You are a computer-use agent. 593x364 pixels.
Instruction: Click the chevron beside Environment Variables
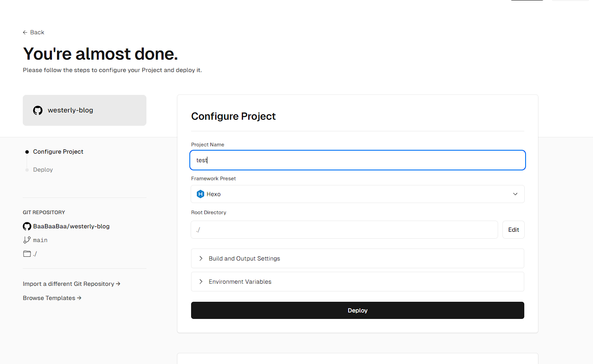pyautogui.click(x=201, y=282)
